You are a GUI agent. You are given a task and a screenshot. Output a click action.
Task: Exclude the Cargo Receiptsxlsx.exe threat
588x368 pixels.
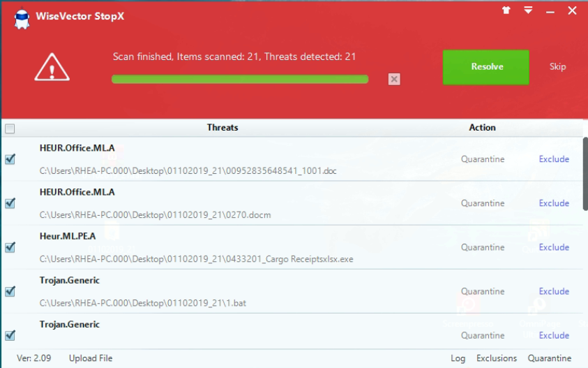coord(554,247)
